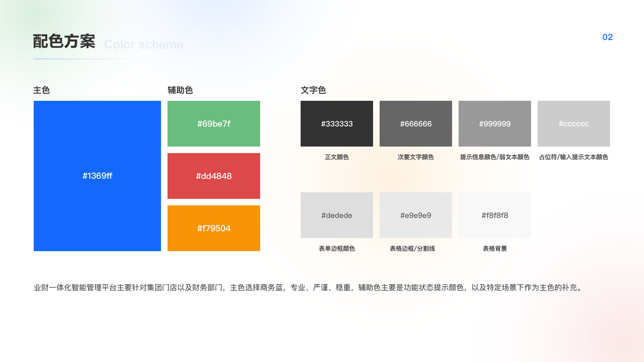Select the 辅助色 heading
The height and width of the screenshot is (362, 644).
pyautogui.click(x=180, y=90)
